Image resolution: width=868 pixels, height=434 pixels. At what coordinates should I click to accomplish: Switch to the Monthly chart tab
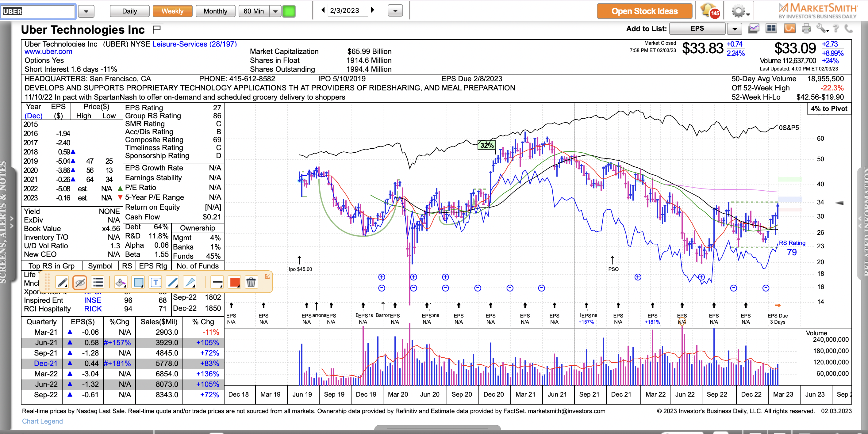point(215,11)
